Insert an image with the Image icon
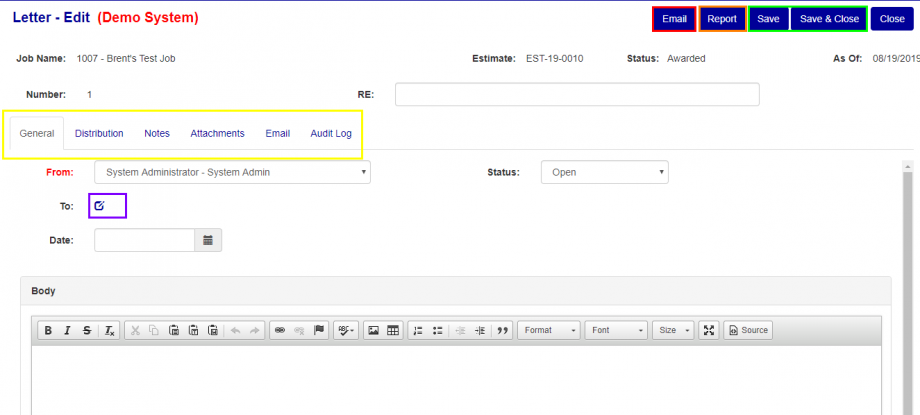Viewport: 920px width, 415px height. pyautogui.click(x=373, y=330)
